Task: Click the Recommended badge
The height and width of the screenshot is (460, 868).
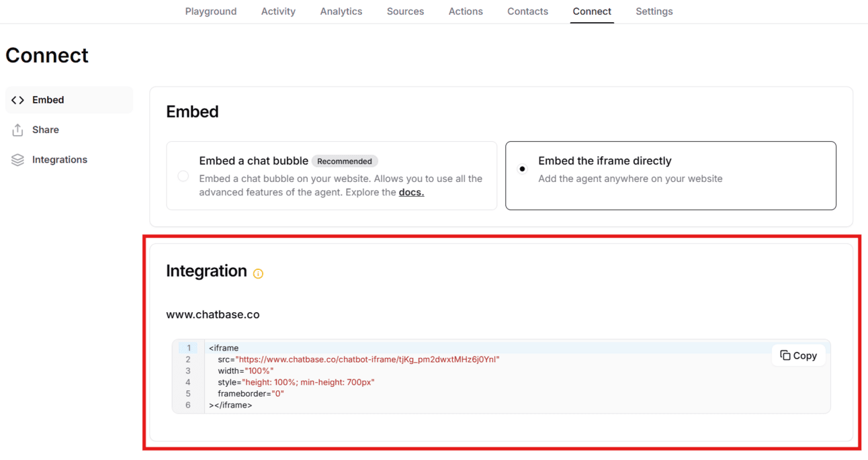Action: pos(345,161)
